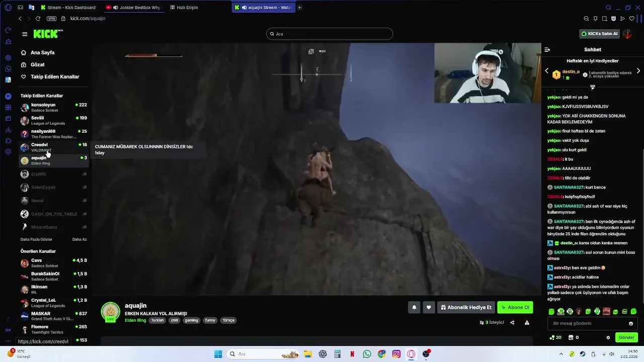Open chat settings gear icon
644x362 pixels.
tap(608, 337)
